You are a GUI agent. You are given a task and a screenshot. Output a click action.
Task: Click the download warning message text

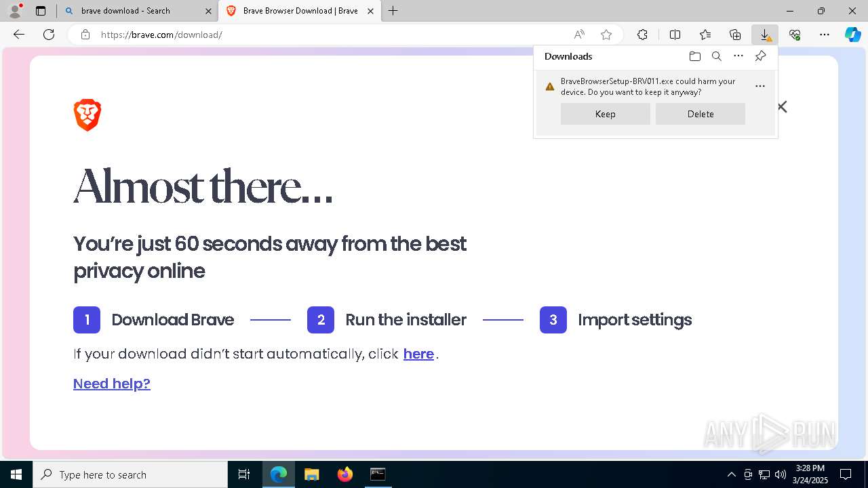pos(648,86)
